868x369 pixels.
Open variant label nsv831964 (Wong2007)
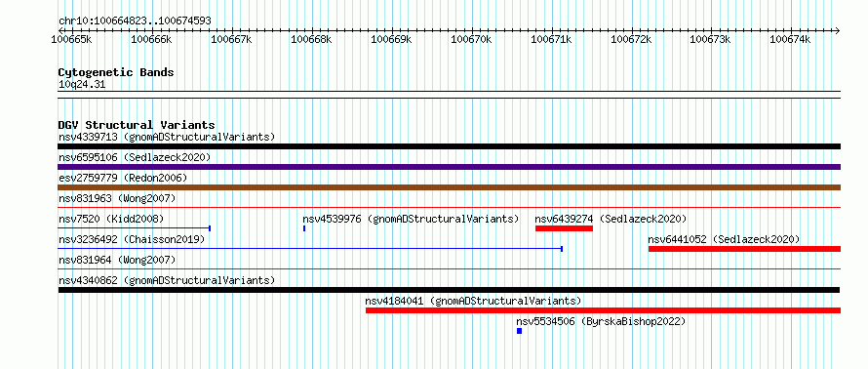(x=117, y=260)
